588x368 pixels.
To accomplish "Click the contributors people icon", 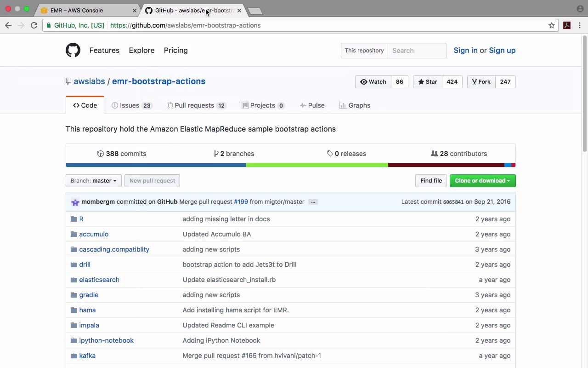I will pyautogui.click(x=434, y=154).
